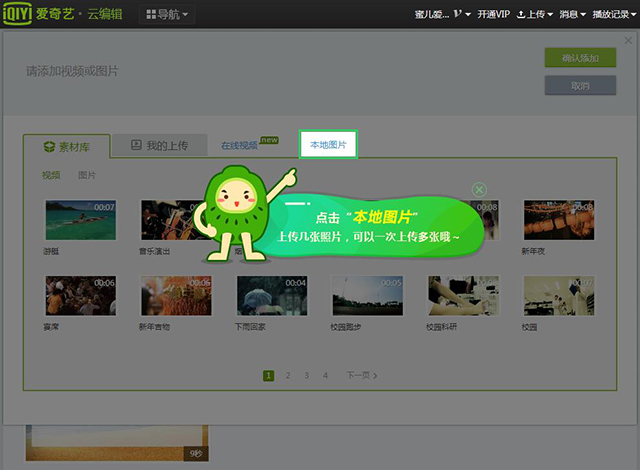Image resolution: width=640 pixels, height=470 pixels.
Task: Close the add-media dialog with X
Action: [x=628, y=40]
